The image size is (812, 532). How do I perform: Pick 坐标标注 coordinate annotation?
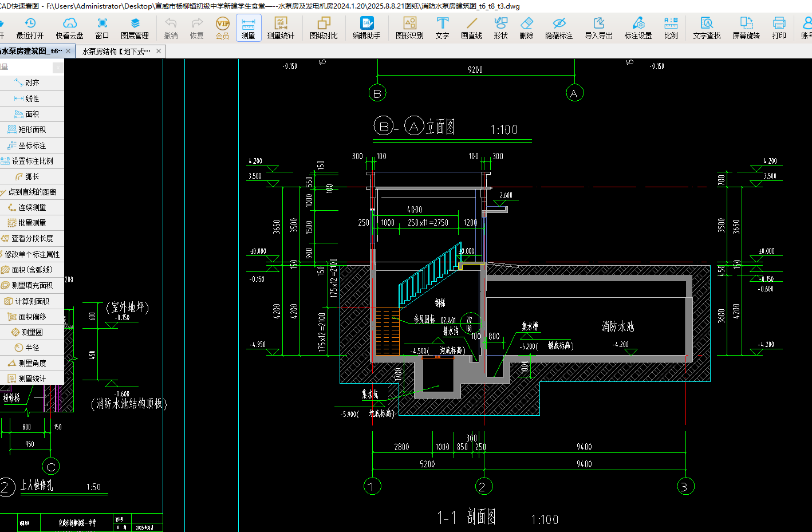point(31,145)
